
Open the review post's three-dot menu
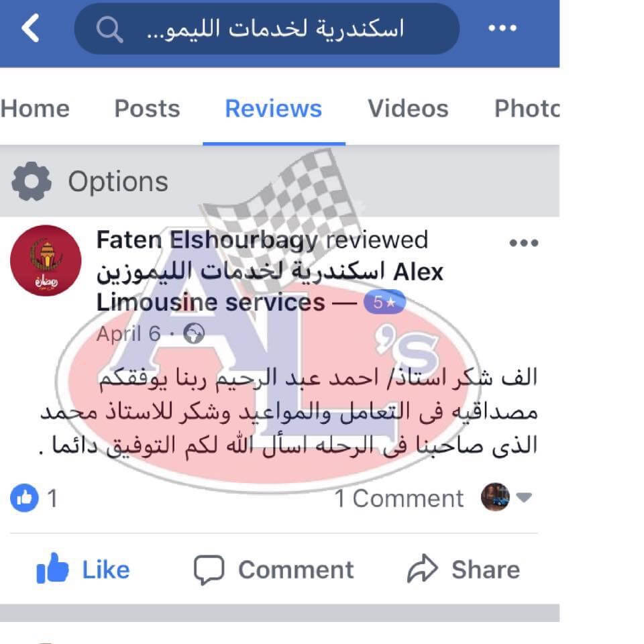coord(524,243)
